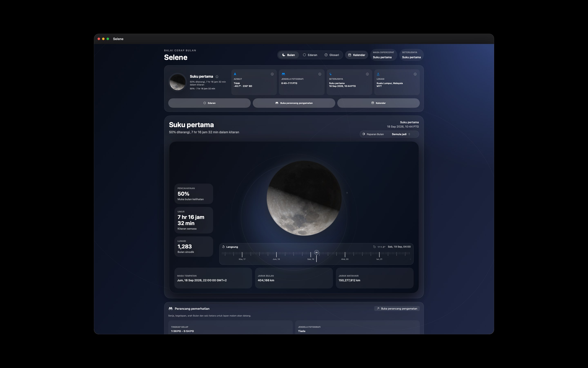The image size is (588, 368).
Task: Click the info icon beside Suku pertama title
Action: coord(217,77)
